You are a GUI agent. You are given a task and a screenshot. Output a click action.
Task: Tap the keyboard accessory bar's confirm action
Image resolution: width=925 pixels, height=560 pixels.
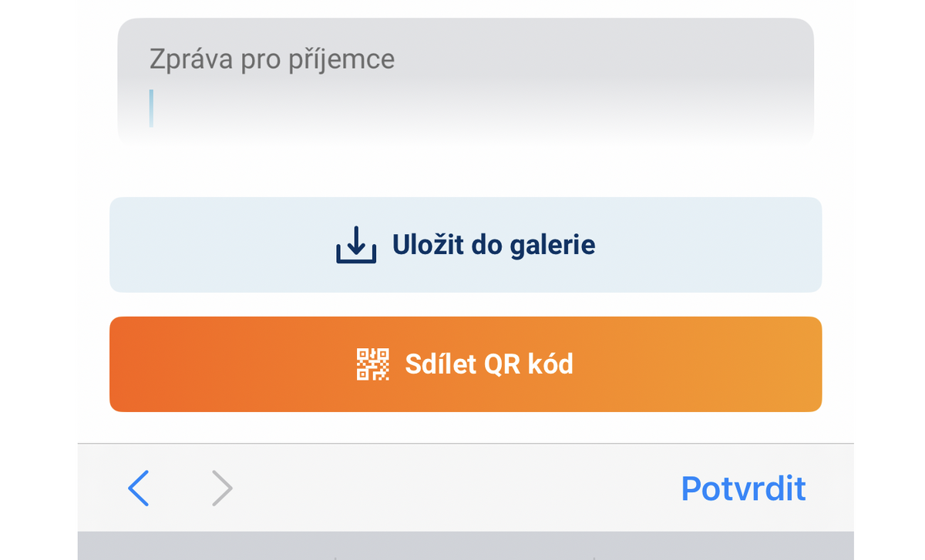coord(742,488)
